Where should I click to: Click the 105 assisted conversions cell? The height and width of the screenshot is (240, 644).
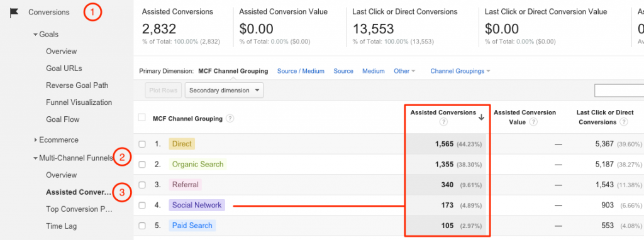[x=447, y=226]
